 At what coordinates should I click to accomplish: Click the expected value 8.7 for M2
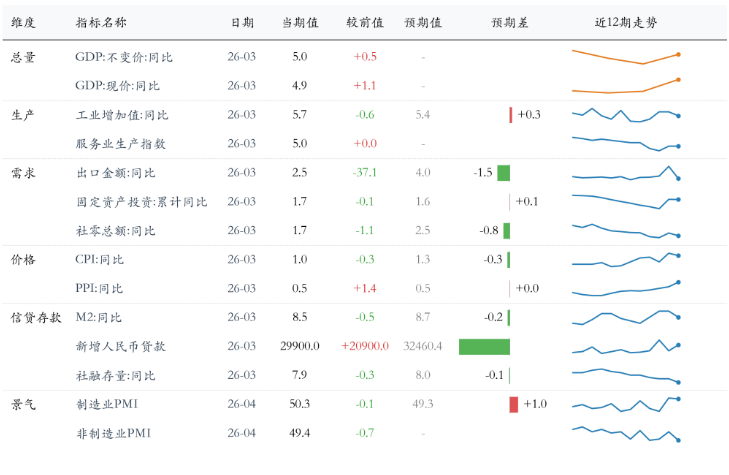(423, 317)
